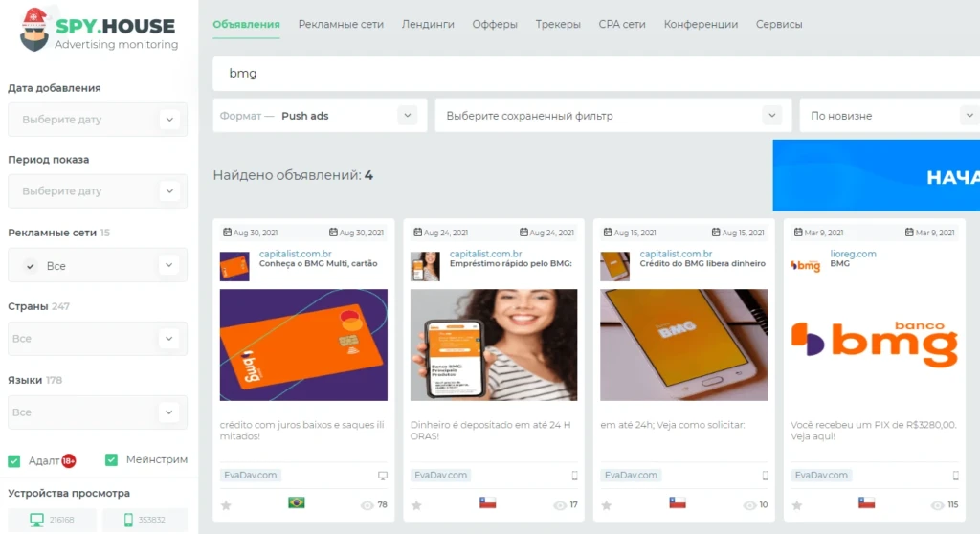
Task: Star the Crédito do BMG libera dinheiro ad
Action: [x=606, y=505]
